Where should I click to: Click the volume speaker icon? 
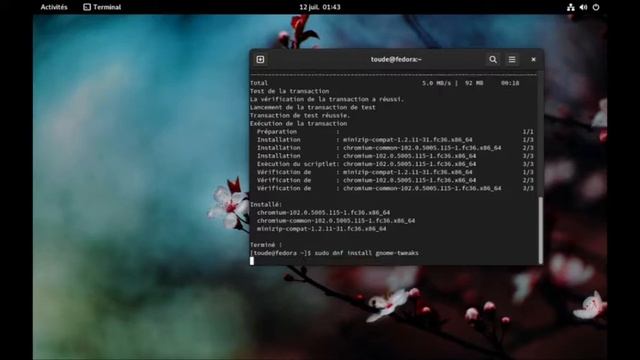(x=583, y=7)
